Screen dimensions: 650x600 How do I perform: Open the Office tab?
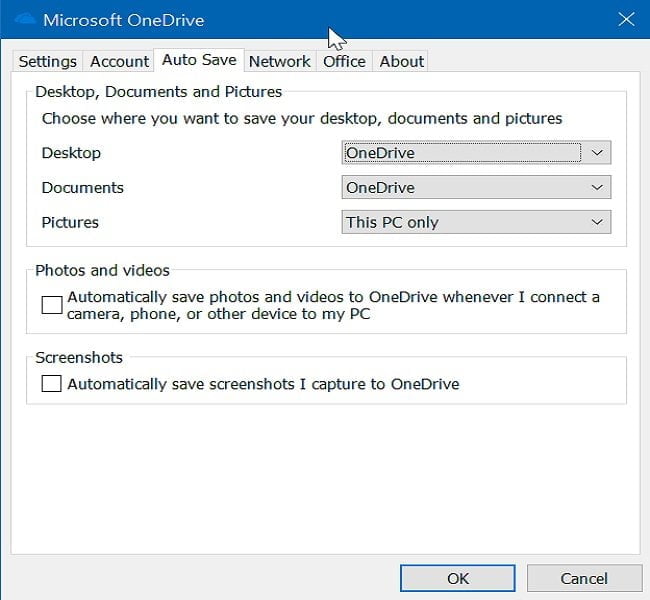pyautogui.click(x=344, y=61)
